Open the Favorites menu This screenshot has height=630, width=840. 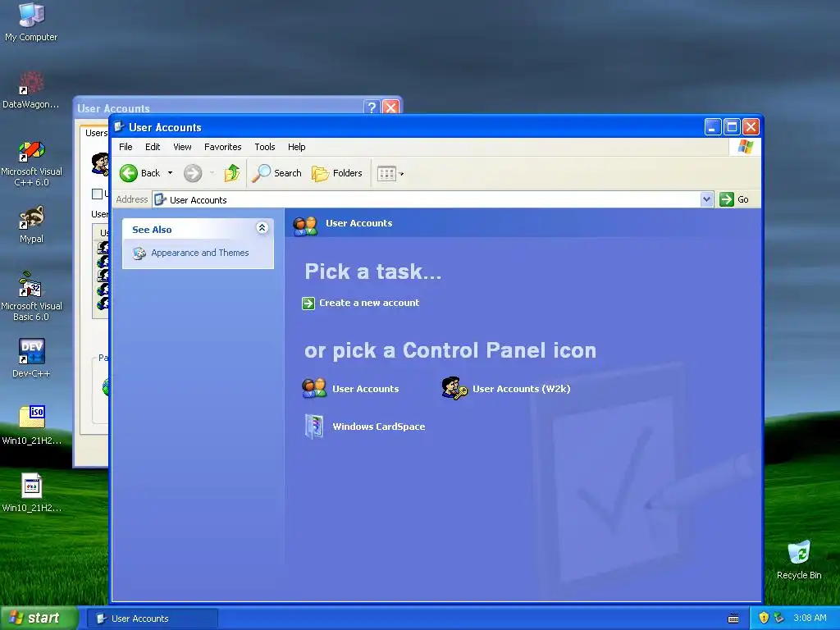223,147
